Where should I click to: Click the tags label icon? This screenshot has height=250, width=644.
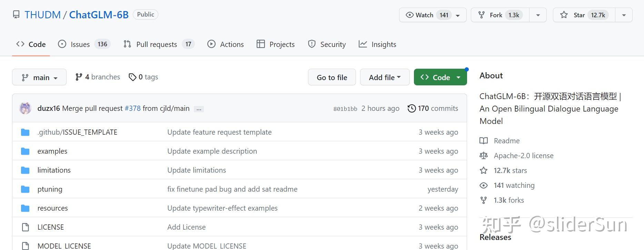coord(132,77)
